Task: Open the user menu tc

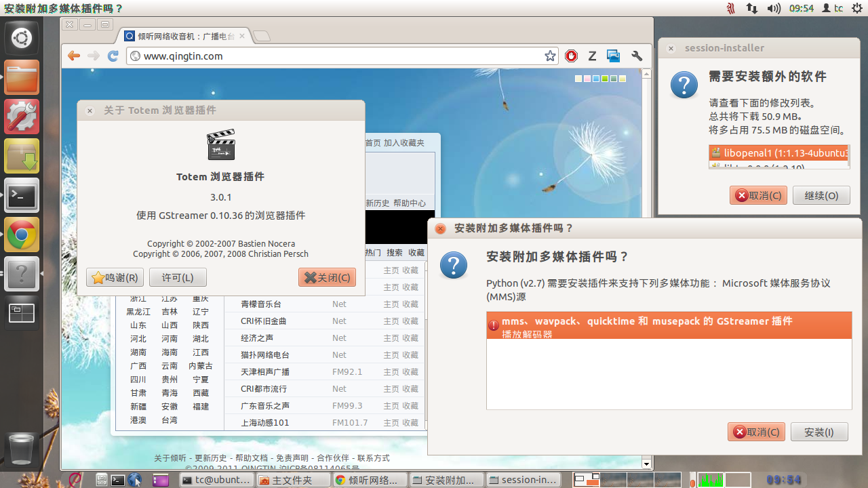Action: click(x=832, y=8)
